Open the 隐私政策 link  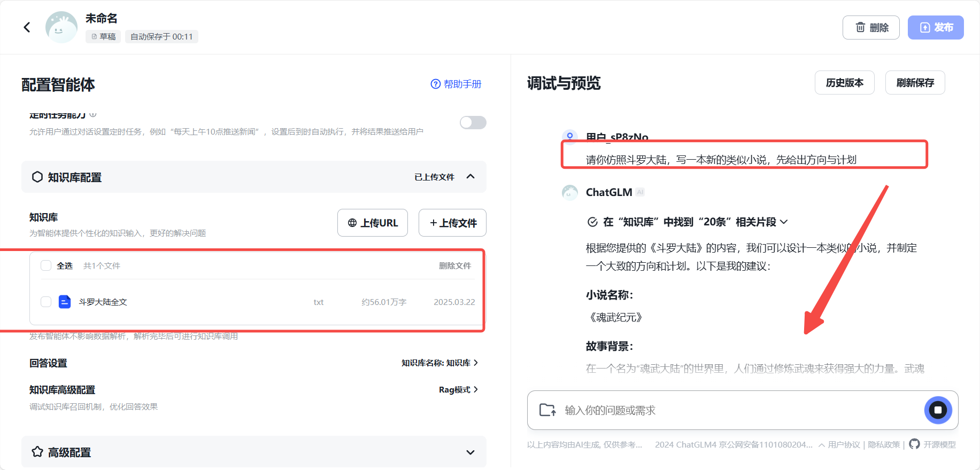click(x=884, y=444)
